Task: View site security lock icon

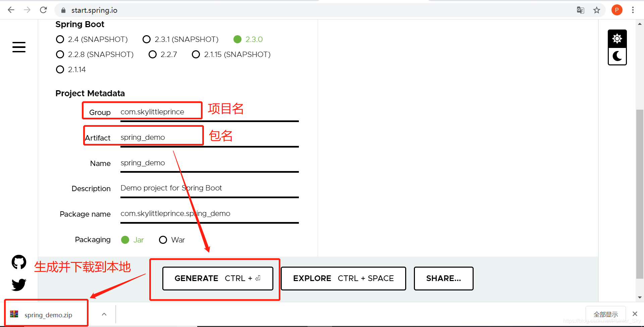Action: pos(63,10)
